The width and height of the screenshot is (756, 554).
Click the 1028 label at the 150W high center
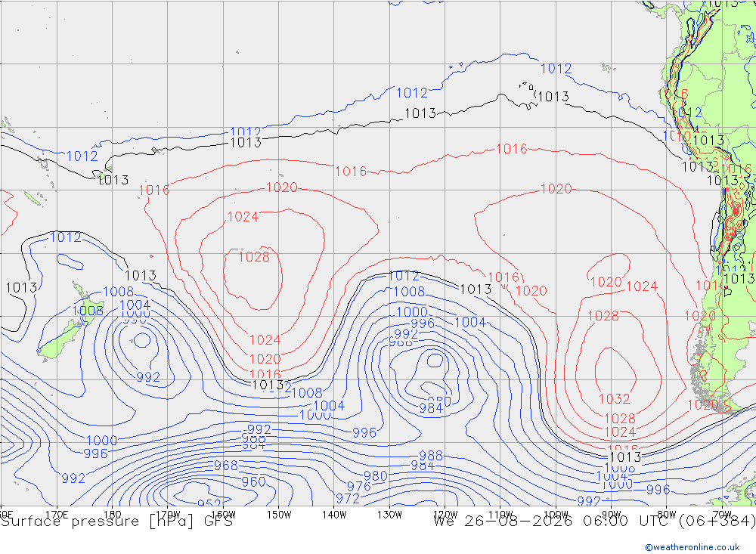(254, 257)
